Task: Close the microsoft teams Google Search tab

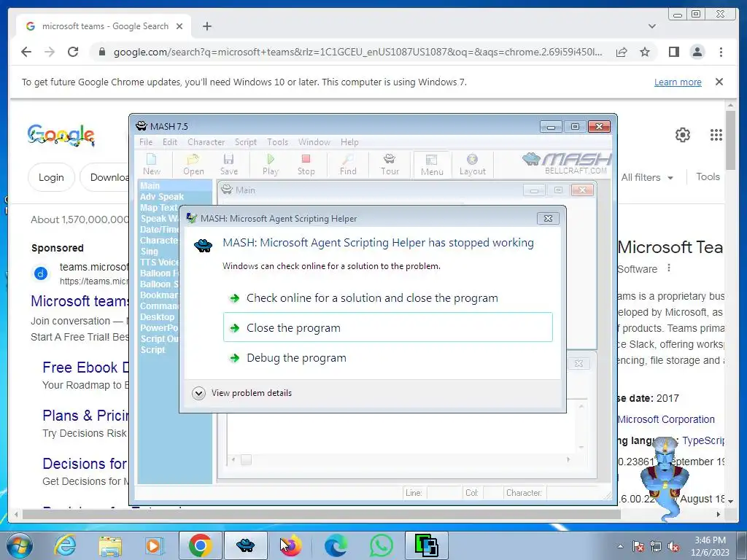Action: pyautogui.click(x=179, y=26)
